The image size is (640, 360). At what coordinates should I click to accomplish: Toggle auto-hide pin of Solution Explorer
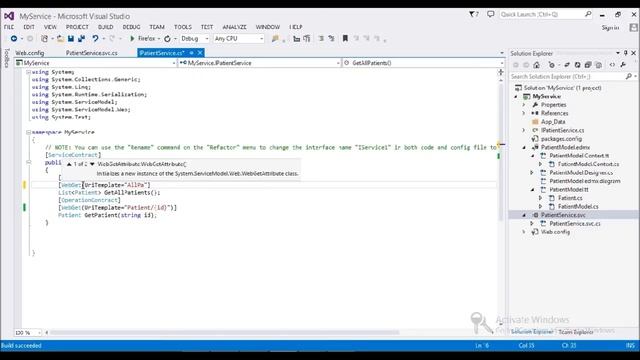click(626, 53)
